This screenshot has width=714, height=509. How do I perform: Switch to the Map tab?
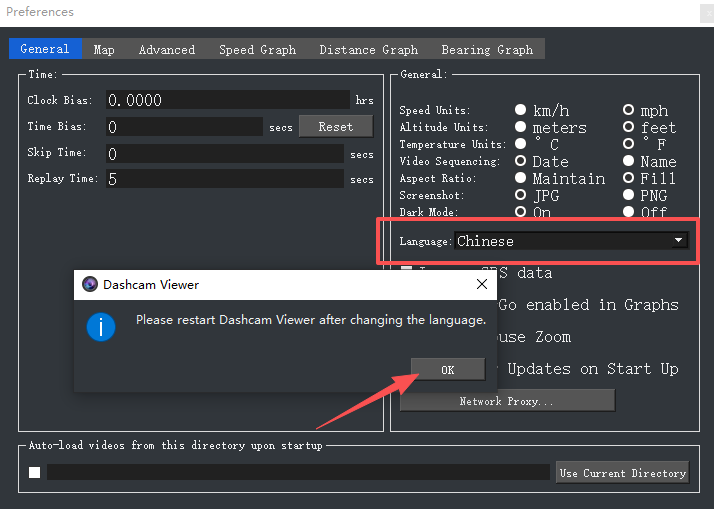pyautogui.click(x=104, y=49)
